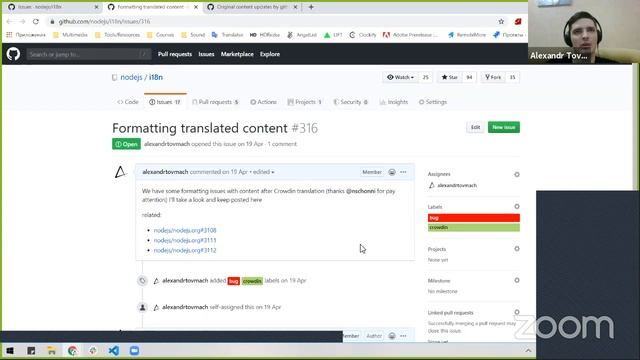This screenshot has height=360, width=640.
Task: Open File Explorer from taskbar
Action: tap(52, 351)
